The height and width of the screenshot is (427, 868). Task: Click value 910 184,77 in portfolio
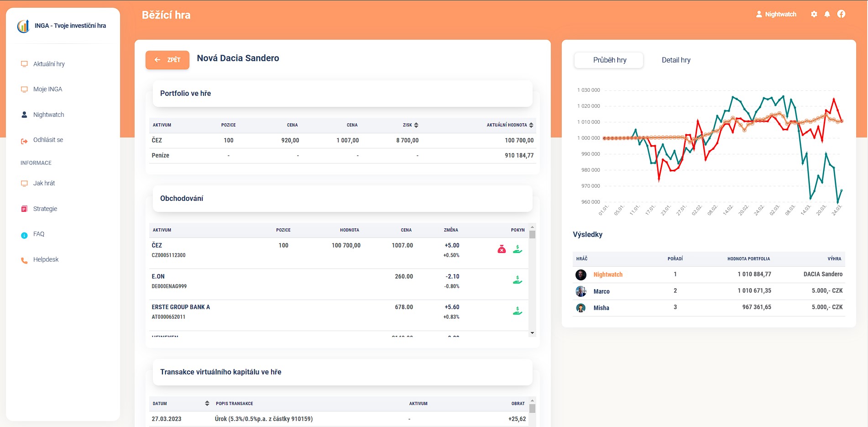519,156
